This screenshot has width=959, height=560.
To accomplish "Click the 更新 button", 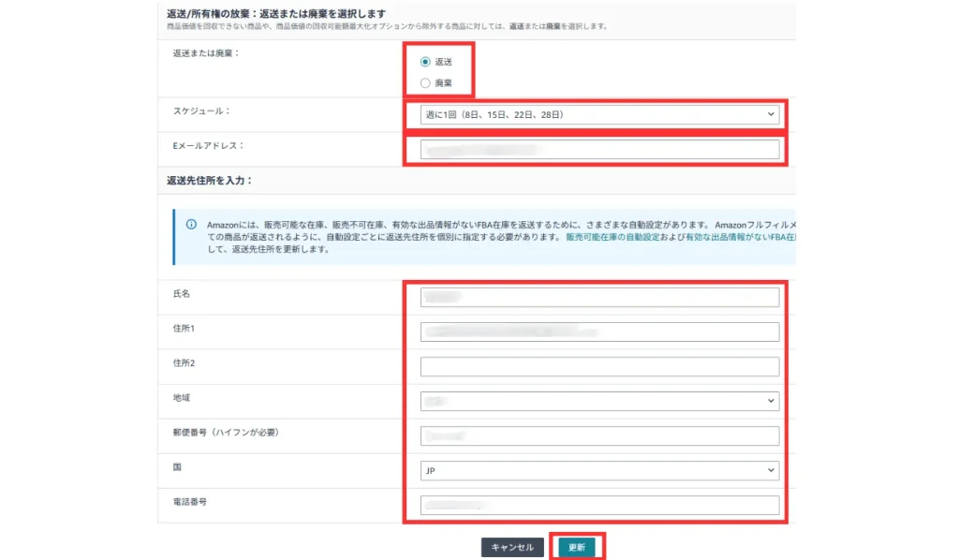I will [576, 547].
